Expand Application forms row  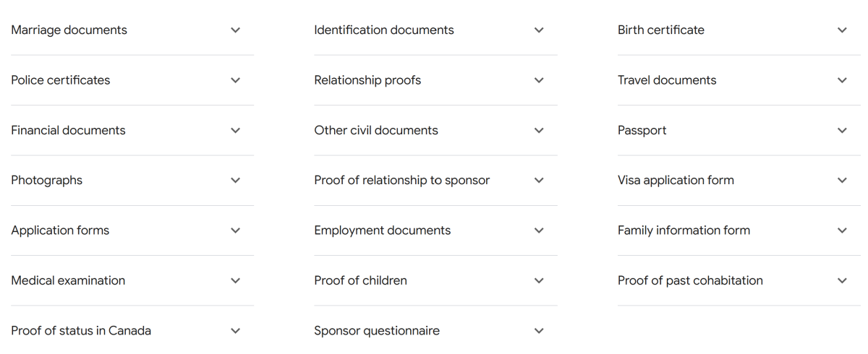[132, 230]
